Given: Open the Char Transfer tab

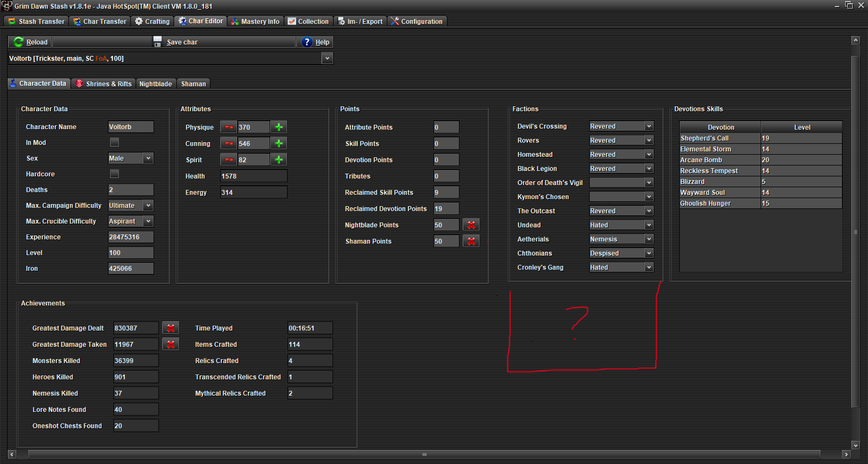Looking at the screenshot, I should click(x=100, y=21).
